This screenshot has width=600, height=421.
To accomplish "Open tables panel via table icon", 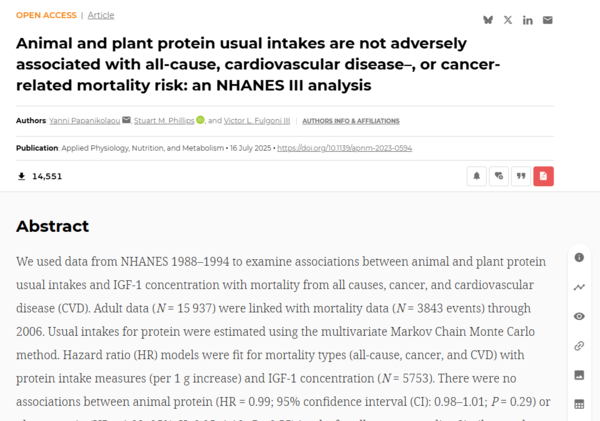I will pyautogui.click(x=579, y=404).
